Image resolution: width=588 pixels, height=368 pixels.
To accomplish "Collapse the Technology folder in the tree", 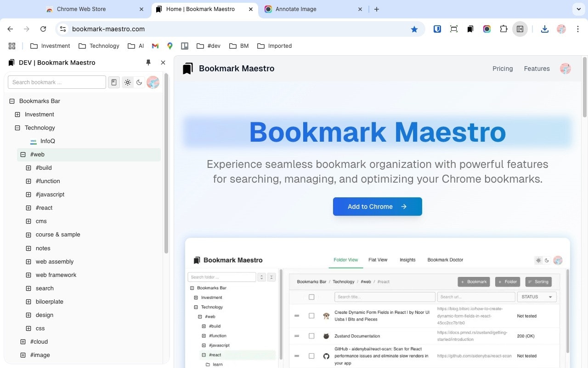I will click(17, 127).
